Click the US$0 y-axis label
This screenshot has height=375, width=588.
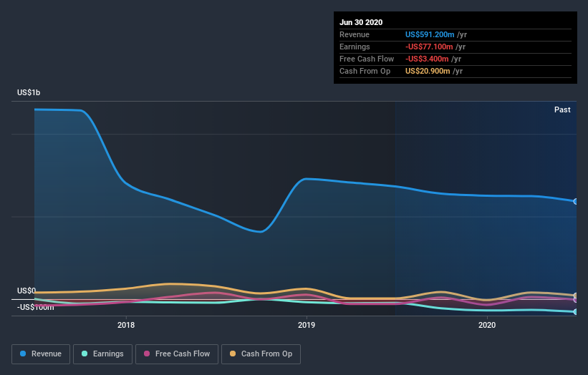click(x=26, y=291)
